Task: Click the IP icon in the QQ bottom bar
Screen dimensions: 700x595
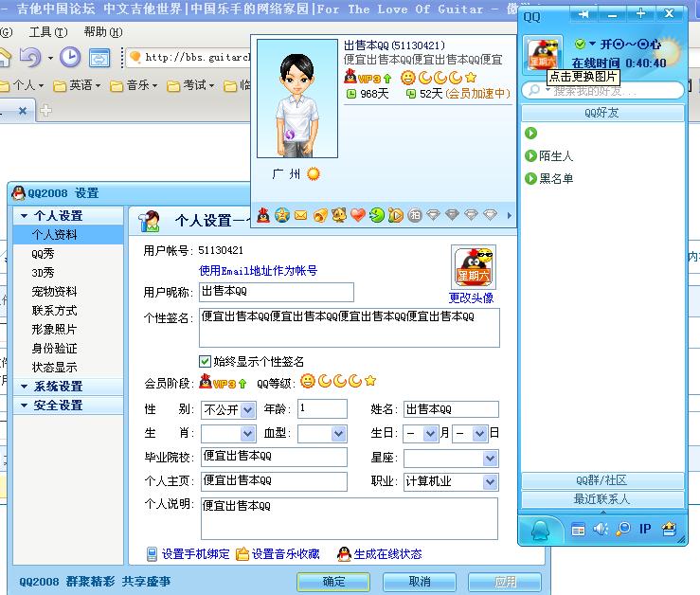Action: 645,530
